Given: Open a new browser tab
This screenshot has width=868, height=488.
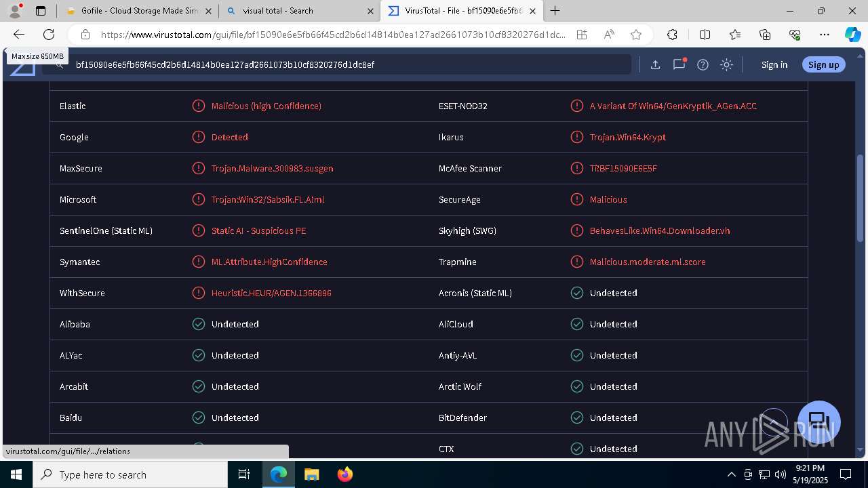Looking at the screenshot, I should click(x=555, y=10).
